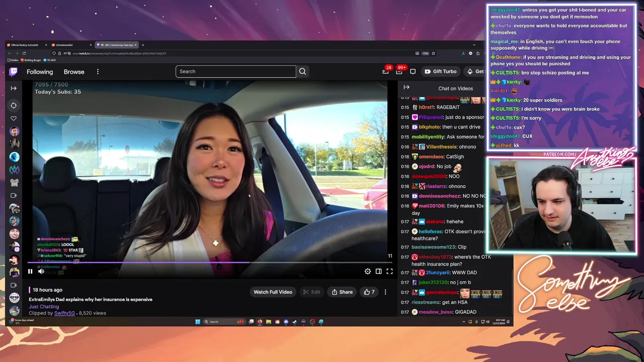The height and width of the screenshot is (362, 644).
Task: Open the clip's three-dot options menu
Action: (x=385, y=292)
